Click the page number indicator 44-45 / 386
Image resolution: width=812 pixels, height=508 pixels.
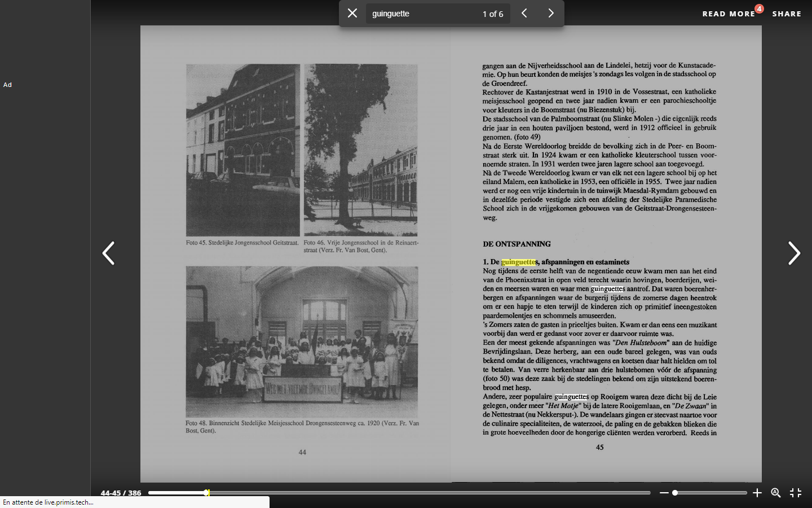tap(121, 493)
